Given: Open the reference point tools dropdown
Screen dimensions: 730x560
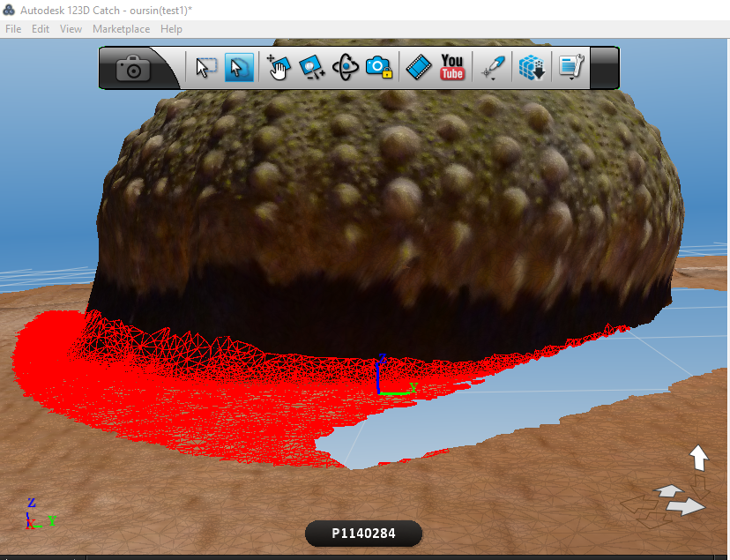Looking at the screenshot, I should click(493, 69).
